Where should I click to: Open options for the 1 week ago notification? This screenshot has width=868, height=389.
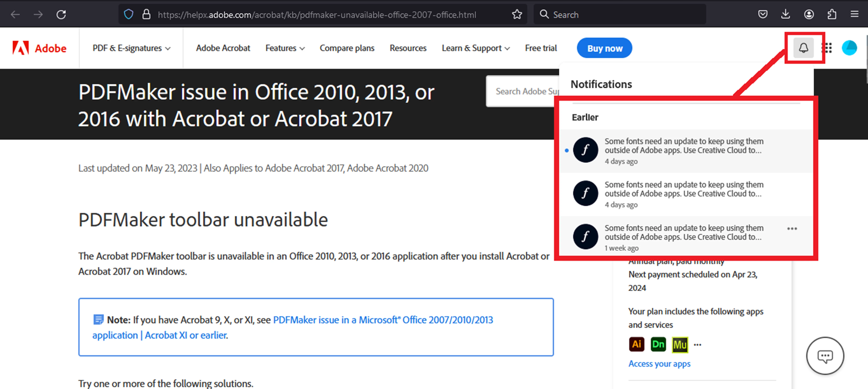click(792, 228)
